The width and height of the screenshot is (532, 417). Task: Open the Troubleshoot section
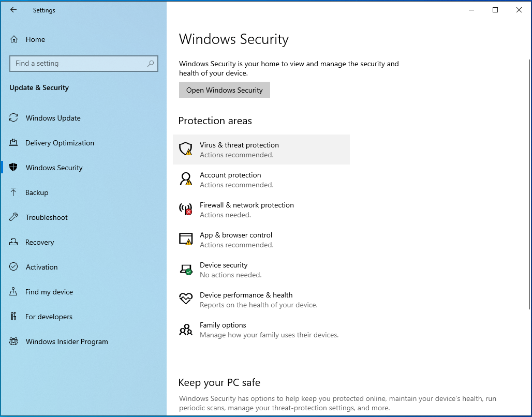47,217
